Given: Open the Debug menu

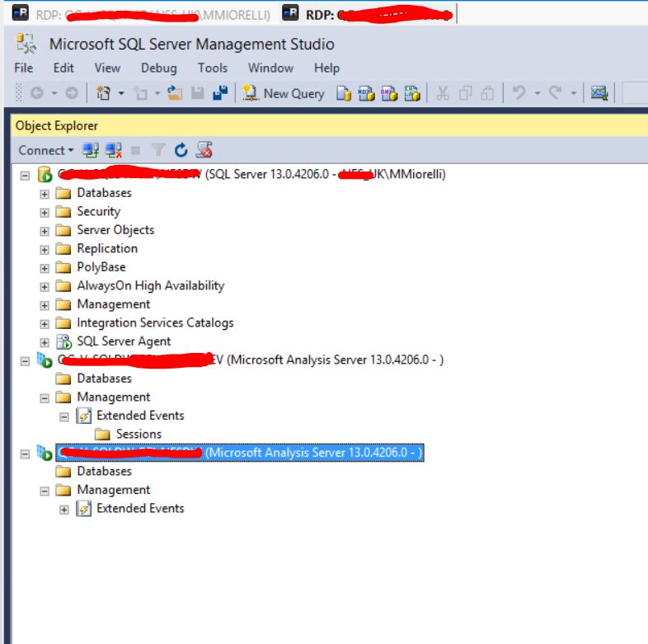Looking at the screenshot, I should tap(158, 68).
